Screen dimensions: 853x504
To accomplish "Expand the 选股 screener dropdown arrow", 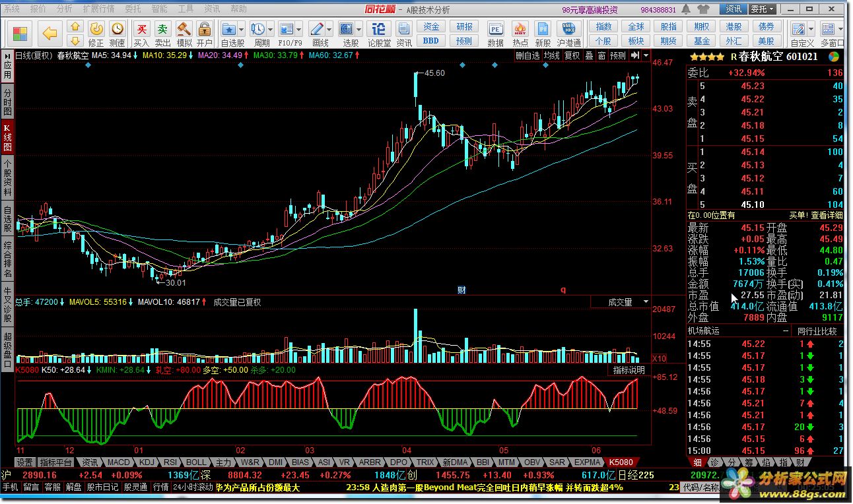I will coord(360,29).
